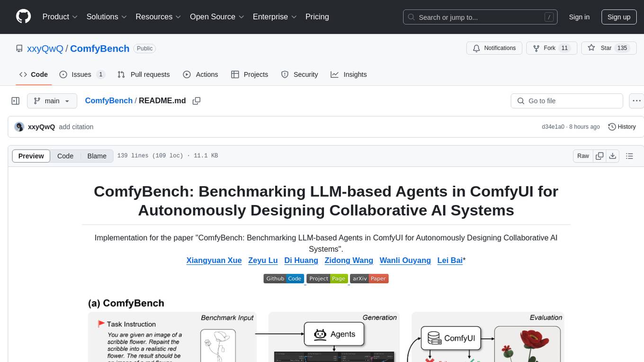
Task: Open Di Huang author link
Action: [301, 260]
